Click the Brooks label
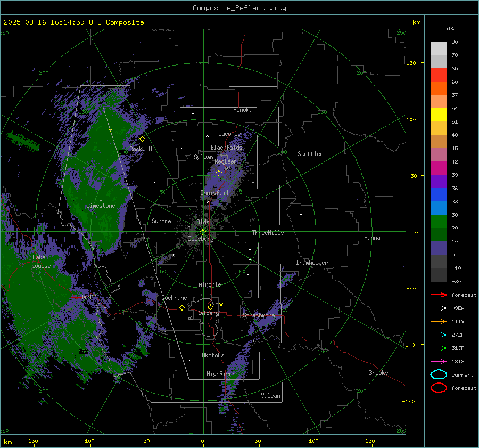 (378, 373)
